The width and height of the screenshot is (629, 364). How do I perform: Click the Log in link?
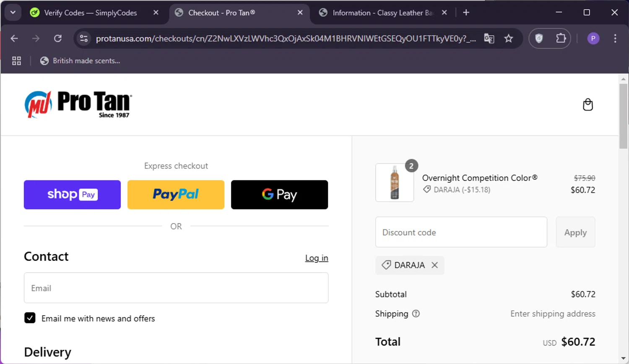317,258
